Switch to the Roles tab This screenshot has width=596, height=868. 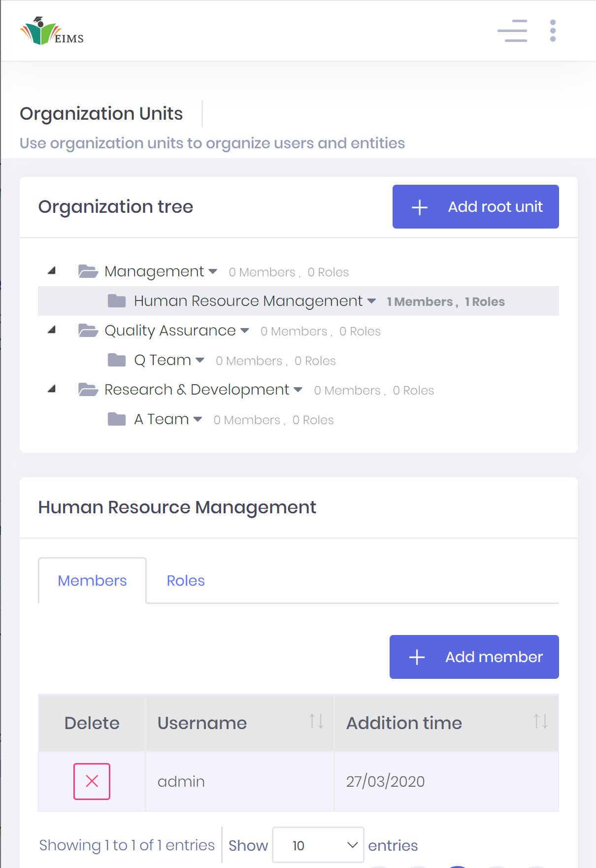186,581
